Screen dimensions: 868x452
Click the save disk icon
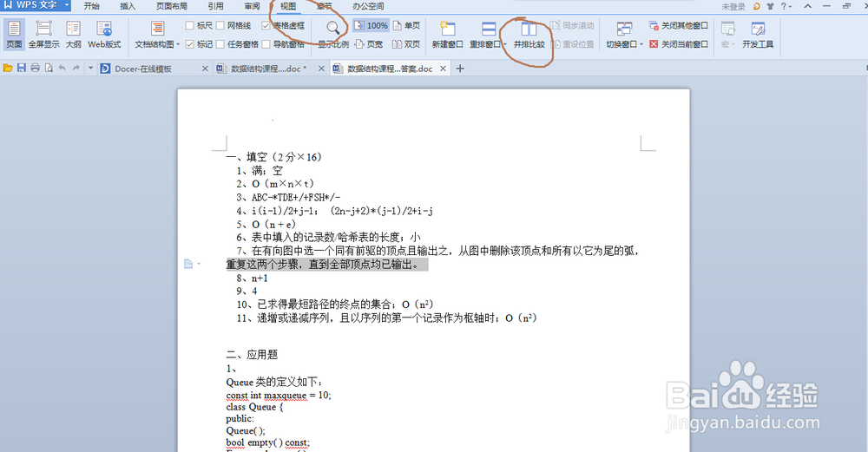click(x=22, y=68)
